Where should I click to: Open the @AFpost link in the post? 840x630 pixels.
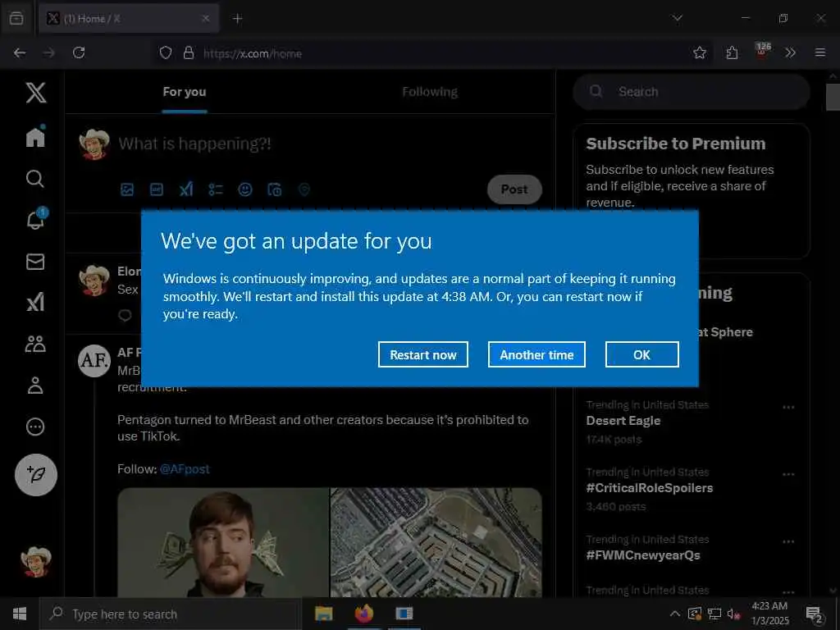pos(185,469)
